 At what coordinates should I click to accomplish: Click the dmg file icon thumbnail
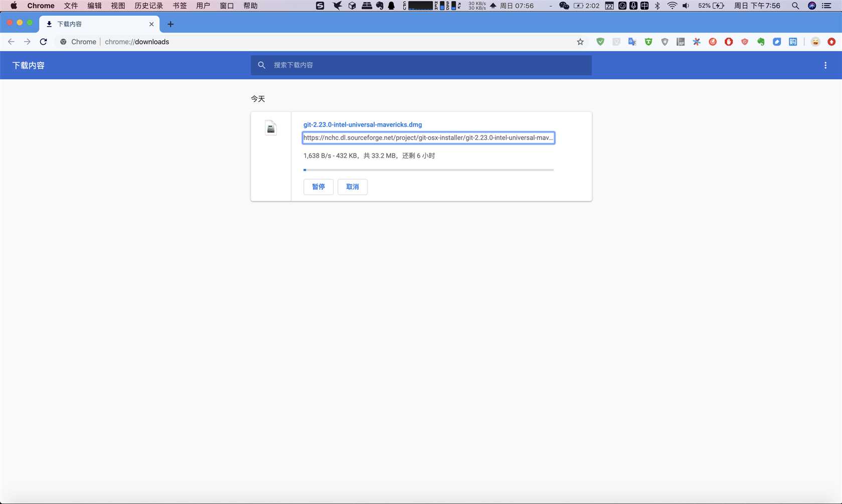tap(271, 128)
